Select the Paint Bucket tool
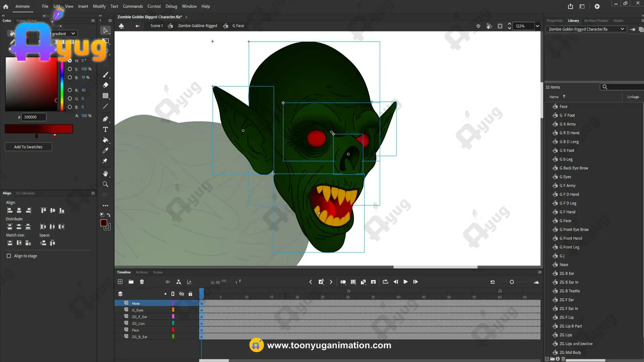The width and height of the screenshot is (644, 362). click(x=105, y=140)
